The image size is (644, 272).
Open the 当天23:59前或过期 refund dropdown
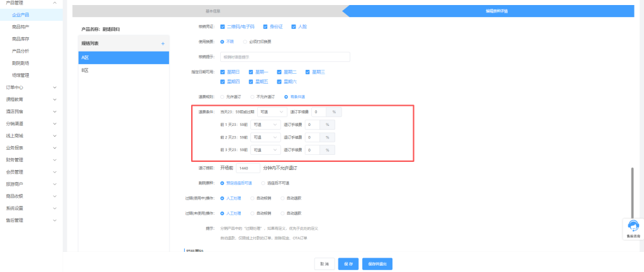pyautogui.click(x=272, y=111)
